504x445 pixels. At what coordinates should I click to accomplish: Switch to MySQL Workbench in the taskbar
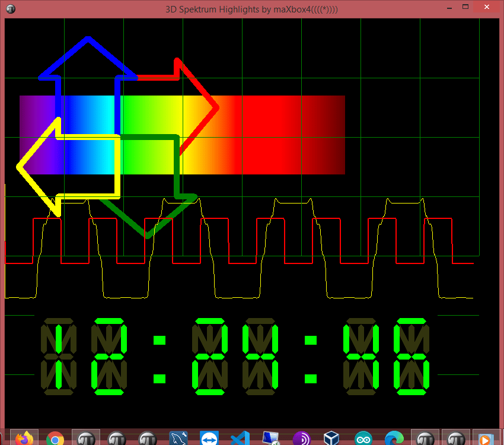[x=178, y=438]
